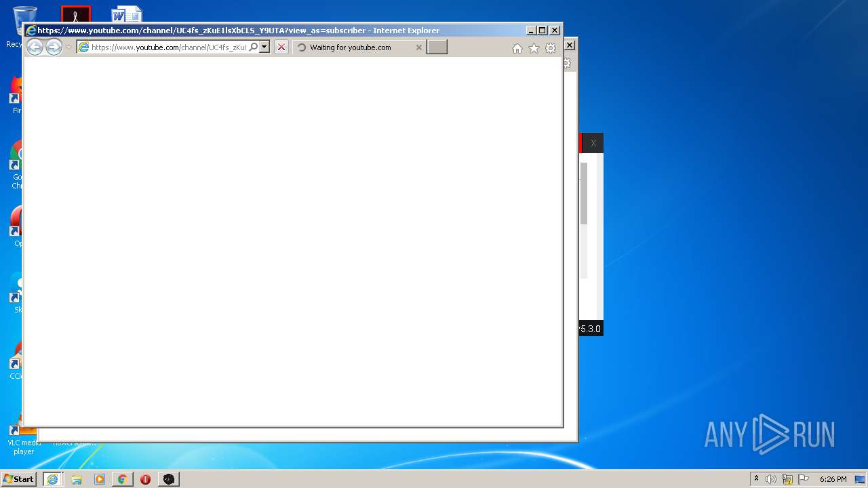Open the recent pages dropdown arrow

point(68,47)
